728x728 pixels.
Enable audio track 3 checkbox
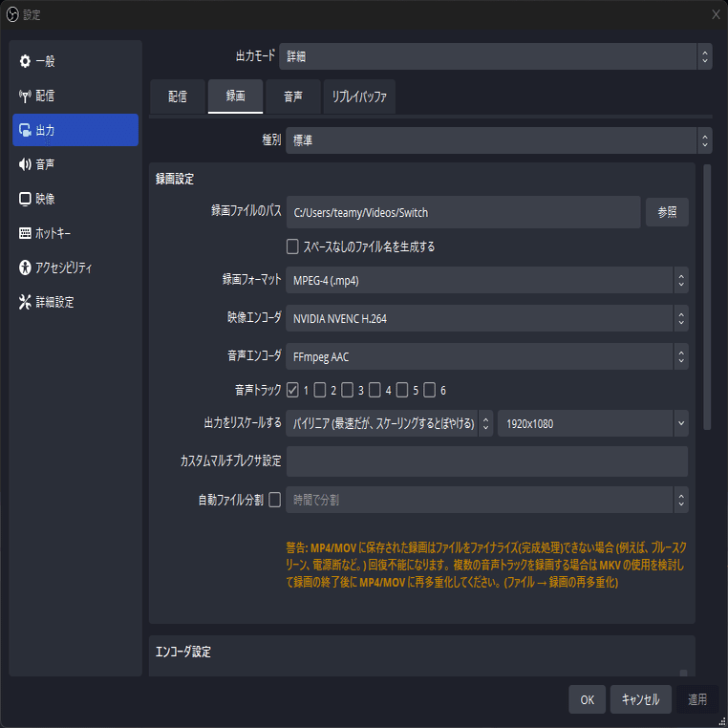click(x=348, y=390)
